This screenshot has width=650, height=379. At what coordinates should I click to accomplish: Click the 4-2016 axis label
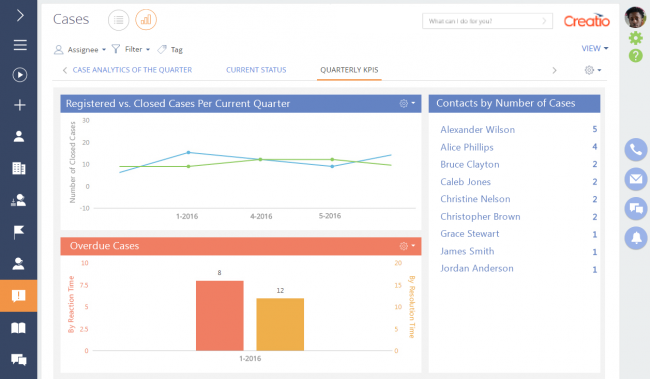[261, 216]
